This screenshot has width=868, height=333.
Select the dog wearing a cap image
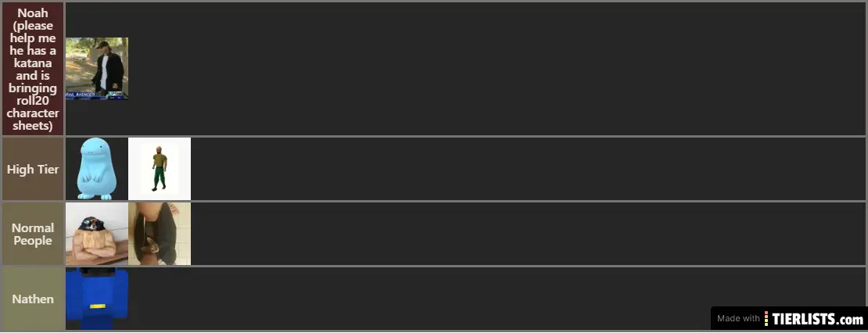click(x=96, y=235)
